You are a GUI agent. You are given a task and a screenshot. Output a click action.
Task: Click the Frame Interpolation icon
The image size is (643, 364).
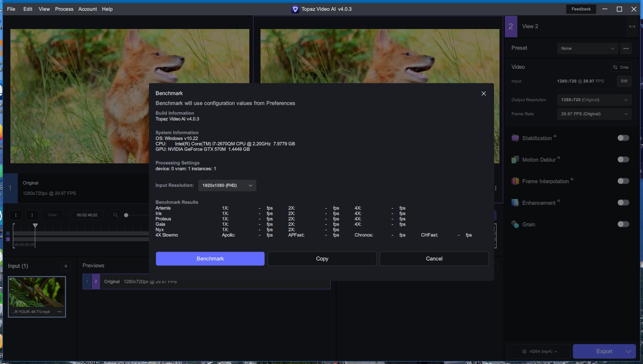(515, 181)
